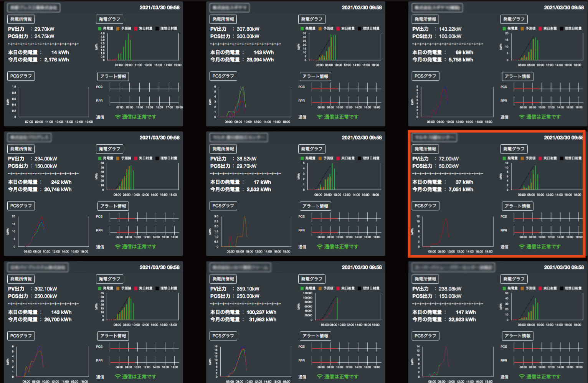Show PCSグラフ in the PV 302.10kW card
Image resolution: width=588 pixels, height=383 pixels.
pyautogui.click(x=21, y=336)
